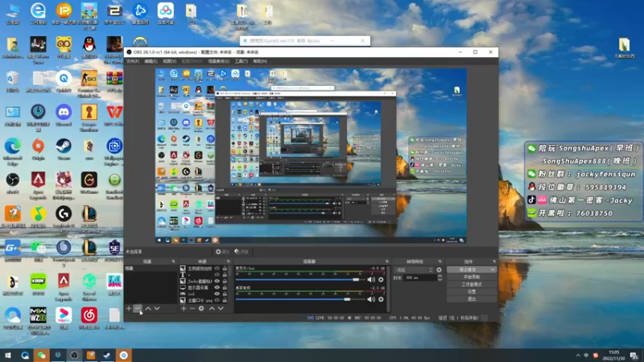This screenshot has width=644, height=362.
Task: Toggle visibility of the last source in list
Action: pyautogui.click(x=217, y=299)
